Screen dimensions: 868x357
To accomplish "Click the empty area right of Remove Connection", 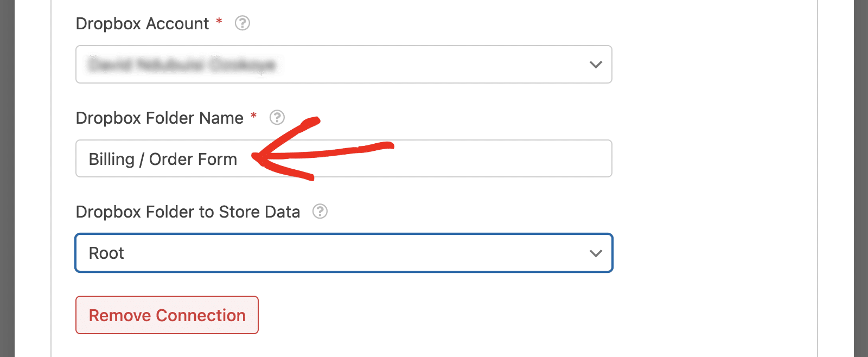I will pos(434,315).
